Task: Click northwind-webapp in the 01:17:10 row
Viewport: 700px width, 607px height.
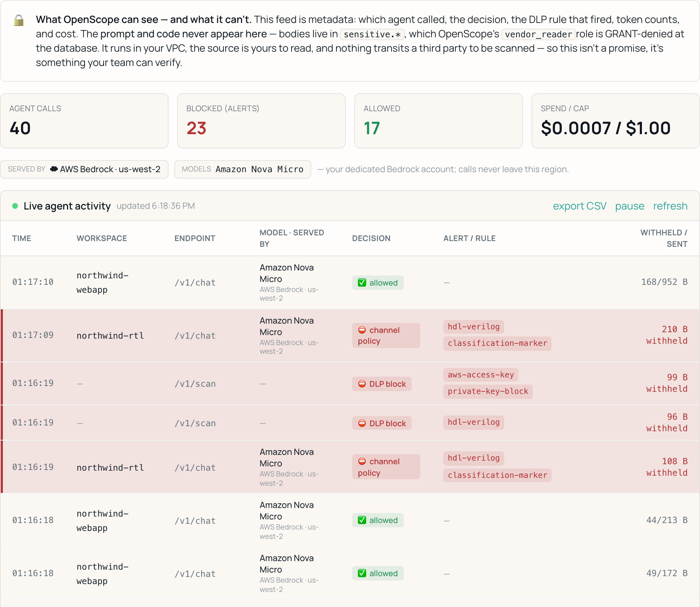Action: tap(103, 283)
